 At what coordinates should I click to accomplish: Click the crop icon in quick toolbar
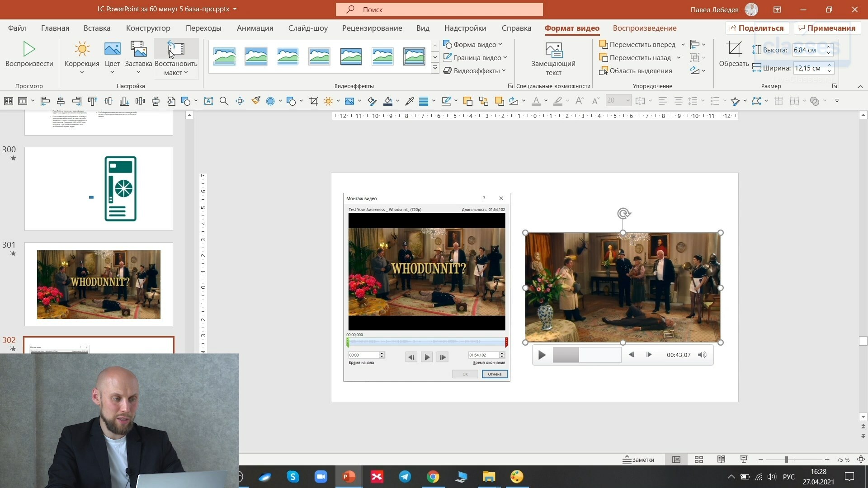point(313,101)
